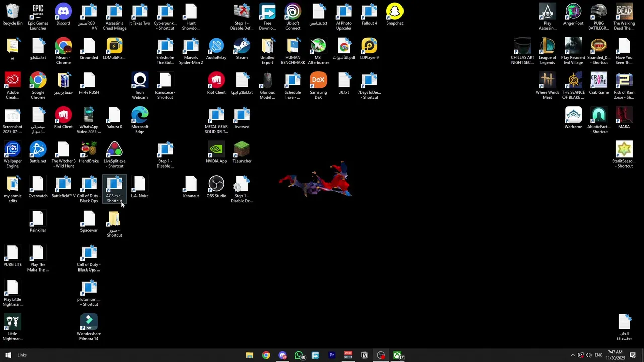Select the Katanaut file icon

click(191, 187)
